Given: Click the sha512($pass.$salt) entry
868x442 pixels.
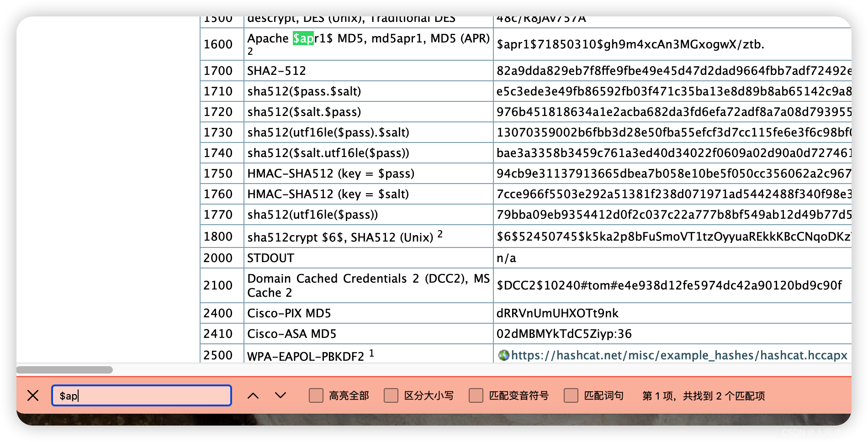Looking at the screenshot, I should 304,91.
